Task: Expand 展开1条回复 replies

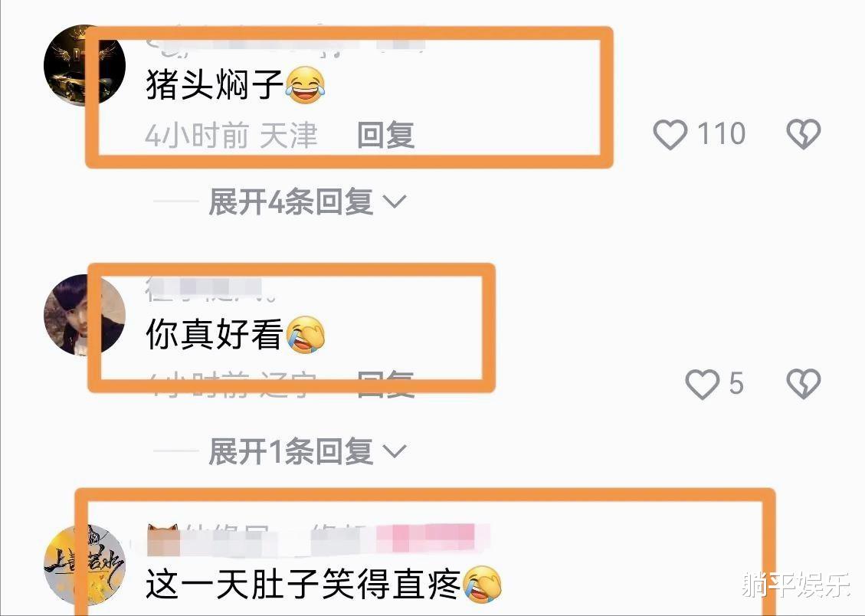Action: [306, 452]
